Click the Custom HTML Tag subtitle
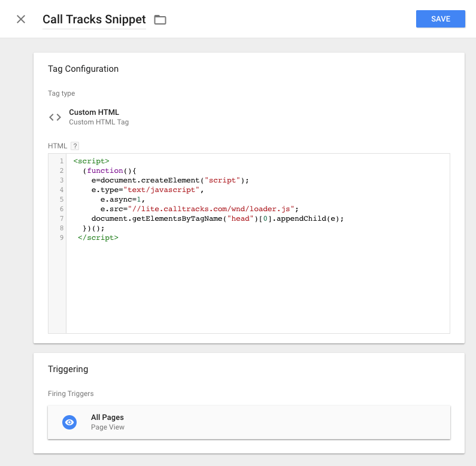Viewport: 476px width, 466px height. coord(99,122)
